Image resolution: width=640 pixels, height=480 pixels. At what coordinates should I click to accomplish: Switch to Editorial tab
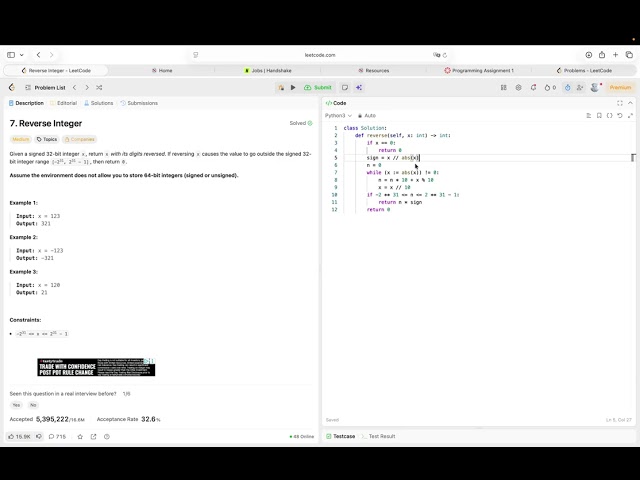(64, 103)
